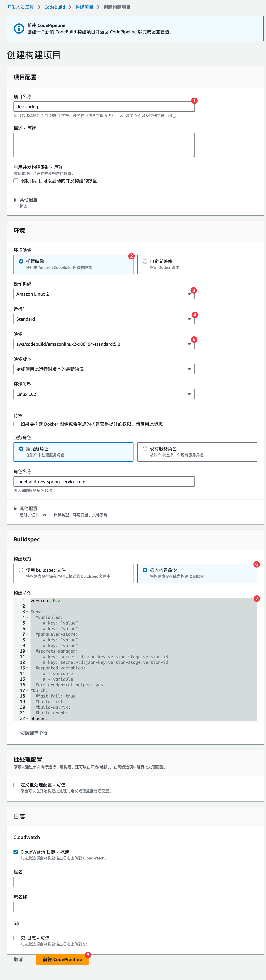Select the 新服务角色 radio option

point(21,449)
